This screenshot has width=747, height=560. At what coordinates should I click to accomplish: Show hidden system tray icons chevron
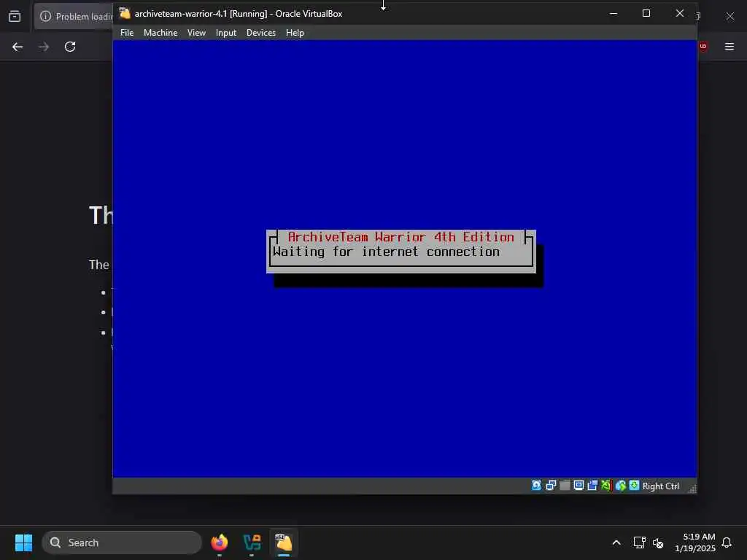click(x=616, y=542)
